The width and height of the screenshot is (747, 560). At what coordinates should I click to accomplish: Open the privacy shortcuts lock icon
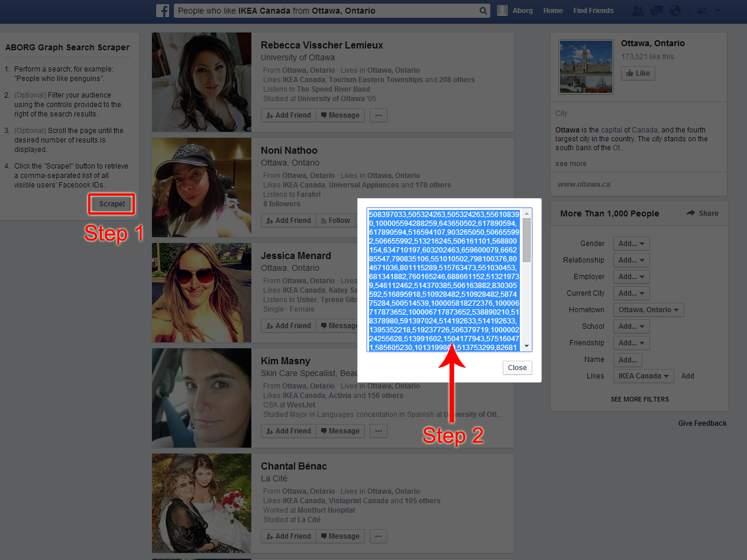pos(702,11)
